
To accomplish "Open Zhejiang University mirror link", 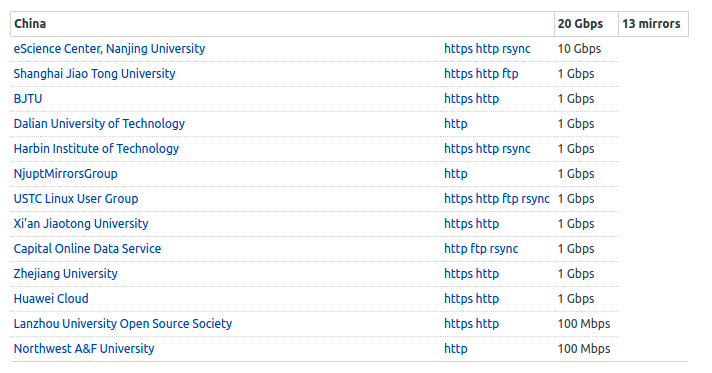I will [65, 274].
